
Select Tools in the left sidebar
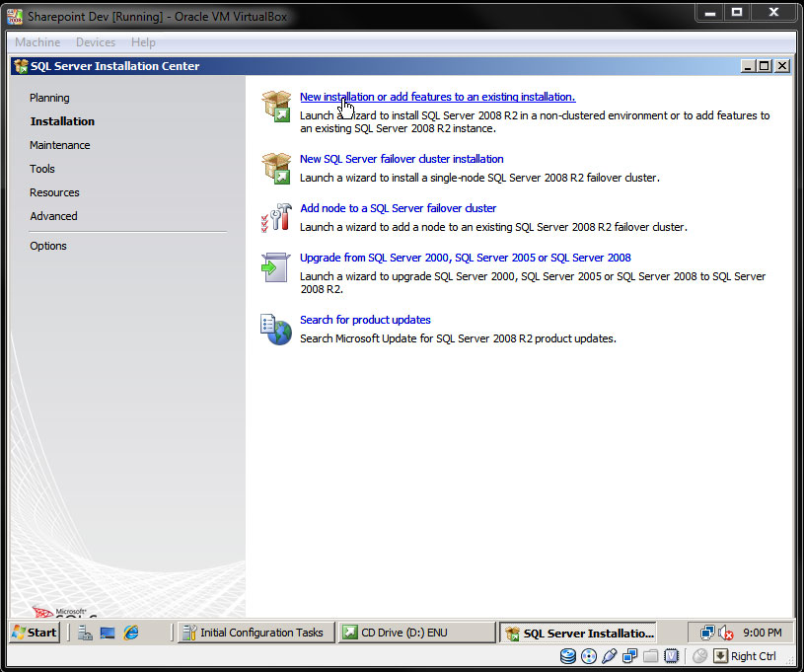pos(42,169)
